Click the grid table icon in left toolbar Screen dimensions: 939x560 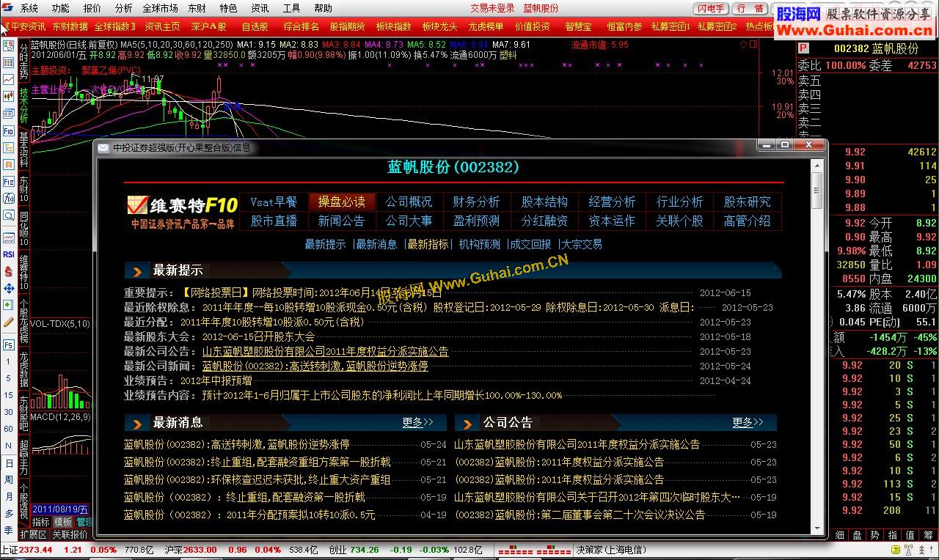pyautogui.click(x=9, y=62)
